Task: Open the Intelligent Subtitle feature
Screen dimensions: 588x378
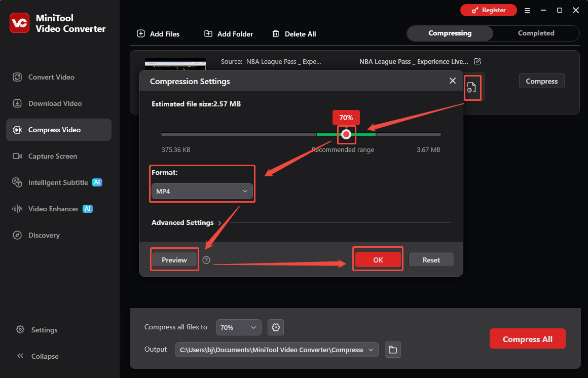Action: (x=58, y=182)
